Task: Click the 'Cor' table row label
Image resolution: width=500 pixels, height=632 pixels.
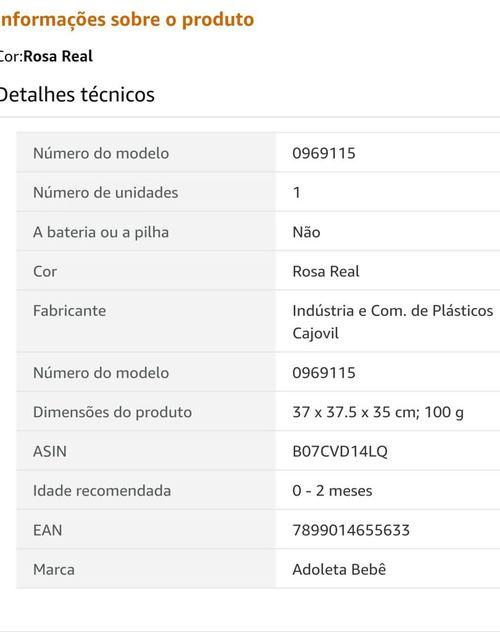Action: 45,271
